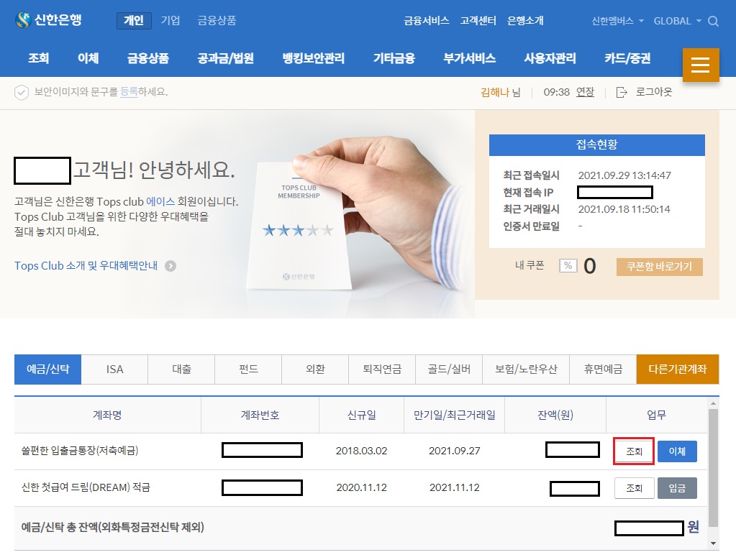The height and width of the screenshot is (560, 736).
Task: Open 고객센터 link
Action: tap(478, 21)
